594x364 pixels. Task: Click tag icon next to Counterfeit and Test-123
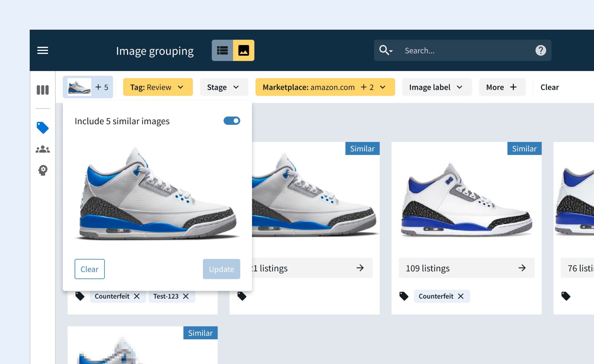pos(80,296)
